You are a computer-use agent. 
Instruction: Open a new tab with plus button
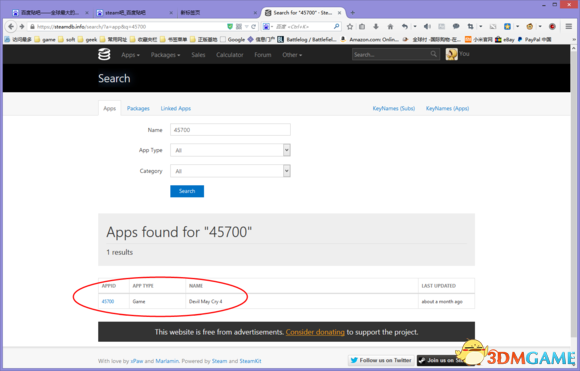pos(353,13)
